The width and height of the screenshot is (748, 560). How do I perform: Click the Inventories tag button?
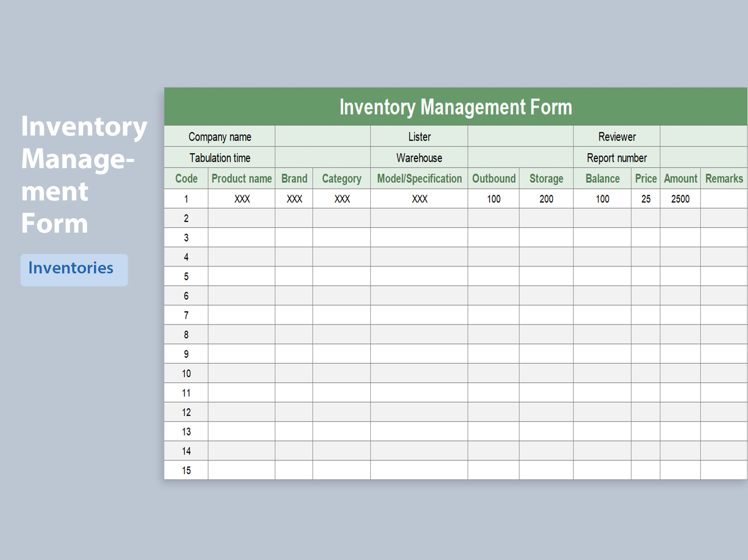tap(73, 269)
